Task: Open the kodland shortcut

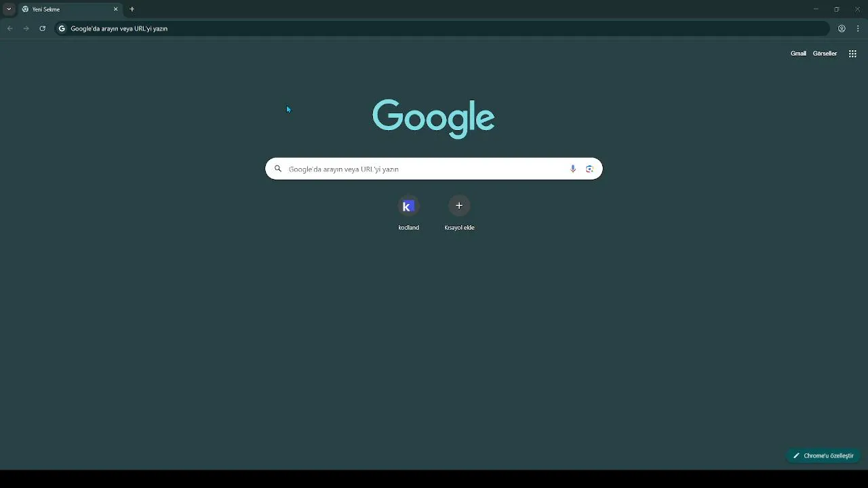Action: (x=408, y=213)
